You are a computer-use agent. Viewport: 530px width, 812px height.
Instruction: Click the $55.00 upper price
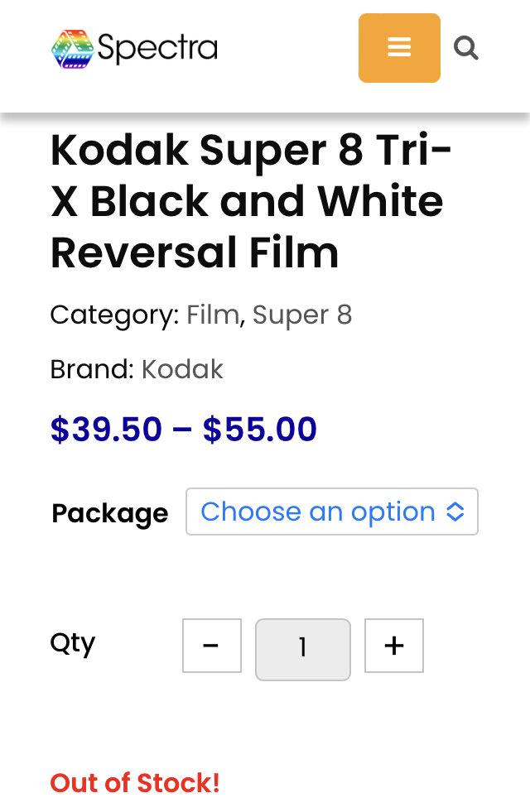coord(259,429)
